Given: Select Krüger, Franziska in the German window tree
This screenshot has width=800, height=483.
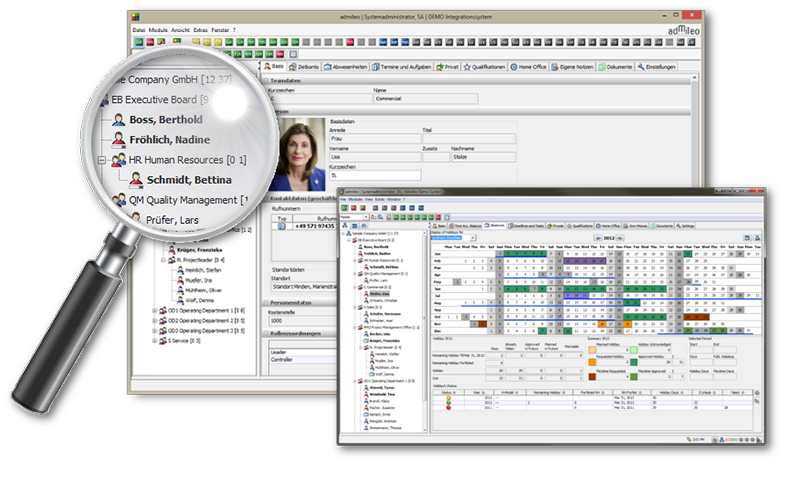Looking at the screenshot, I should pyautogui.click(x=199, y=250).
